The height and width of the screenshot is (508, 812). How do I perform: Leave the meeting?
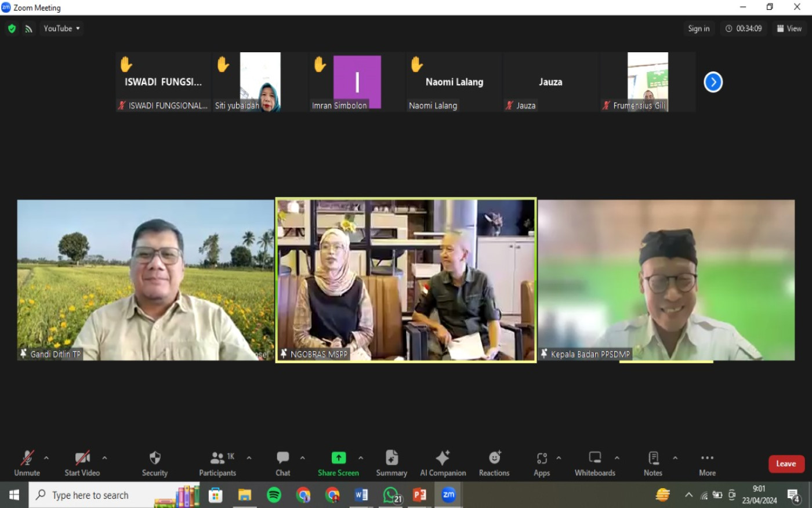pyautogui.click(x=786, y=463)
